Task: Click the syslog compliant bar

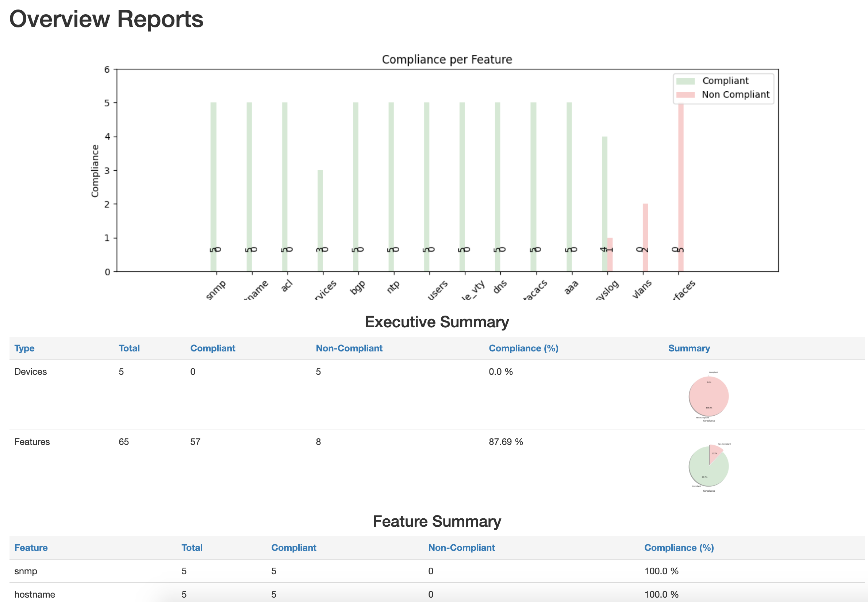Action: (x=605, y=204)
